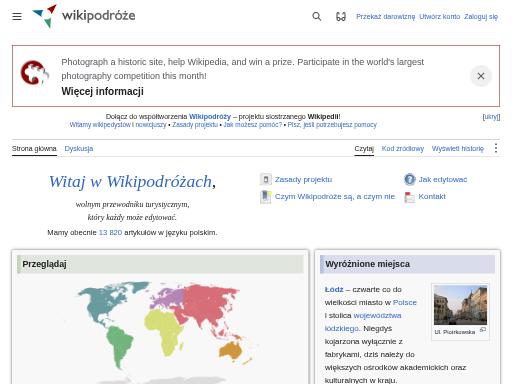Open the Kontakt text link

coord(432,196)
